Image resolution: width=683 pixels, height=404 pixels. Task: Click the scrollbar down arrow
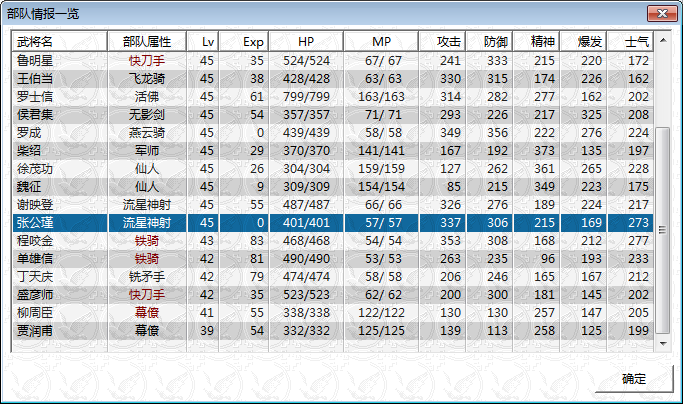pyautogui.click(x=663, y=343)
